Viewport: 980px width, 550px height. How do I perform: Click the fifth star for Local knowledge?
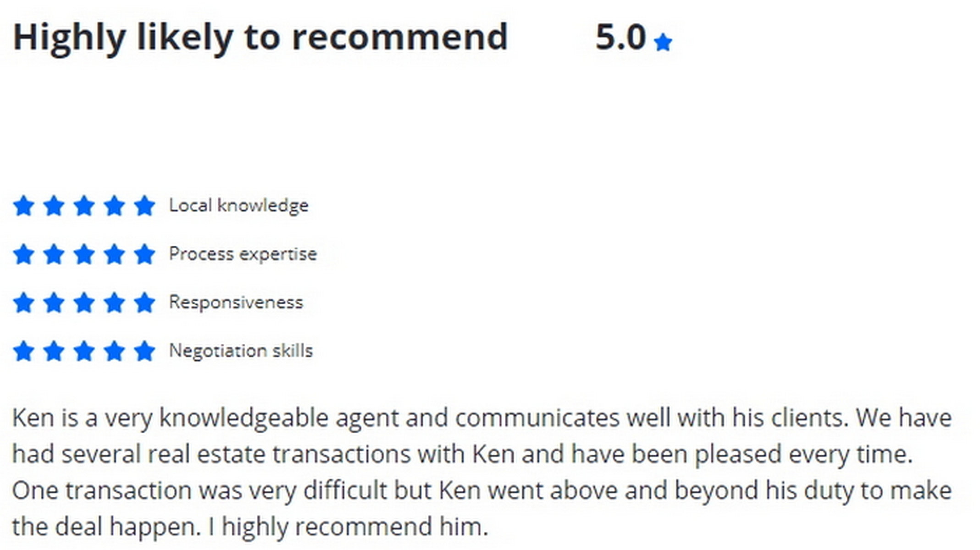pos(145,206)
